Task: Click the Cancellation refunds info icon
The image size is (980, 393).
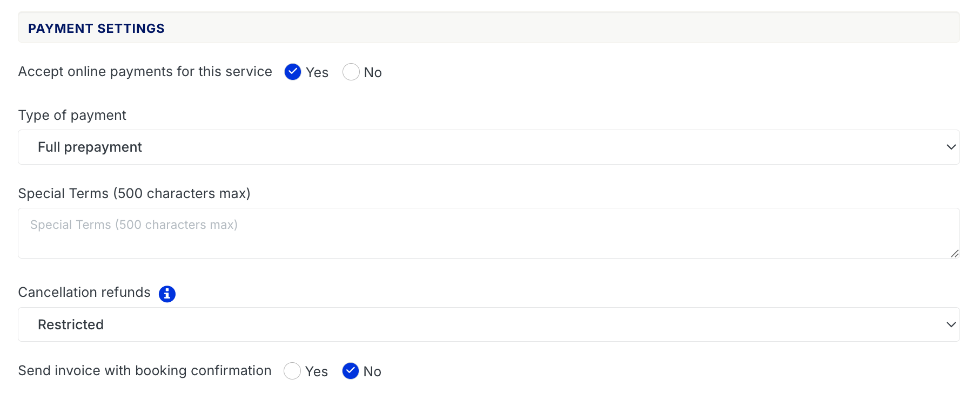Action: (x=167, y=294)
